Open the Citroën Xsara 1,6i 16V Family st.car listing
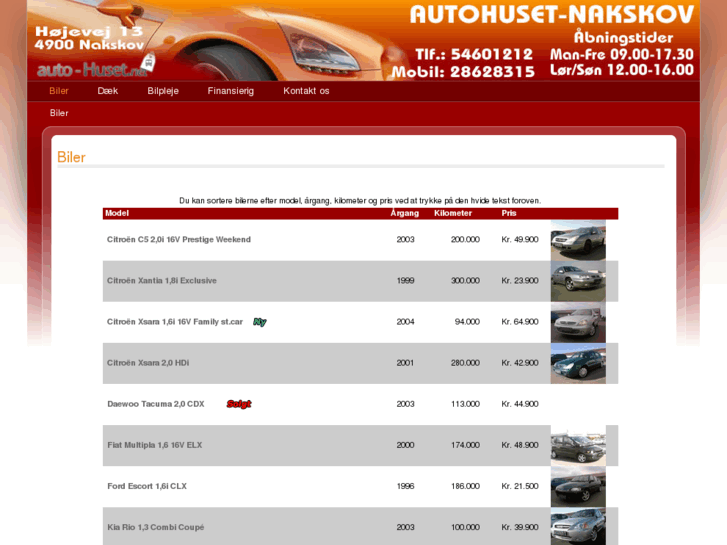 [175, 322]
